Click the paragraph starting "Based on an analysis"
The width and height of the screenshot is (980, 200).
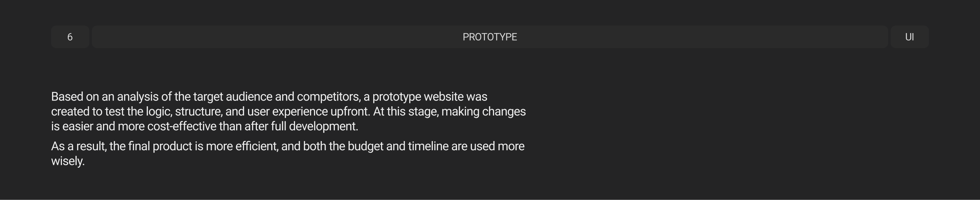tap(288, 111)
